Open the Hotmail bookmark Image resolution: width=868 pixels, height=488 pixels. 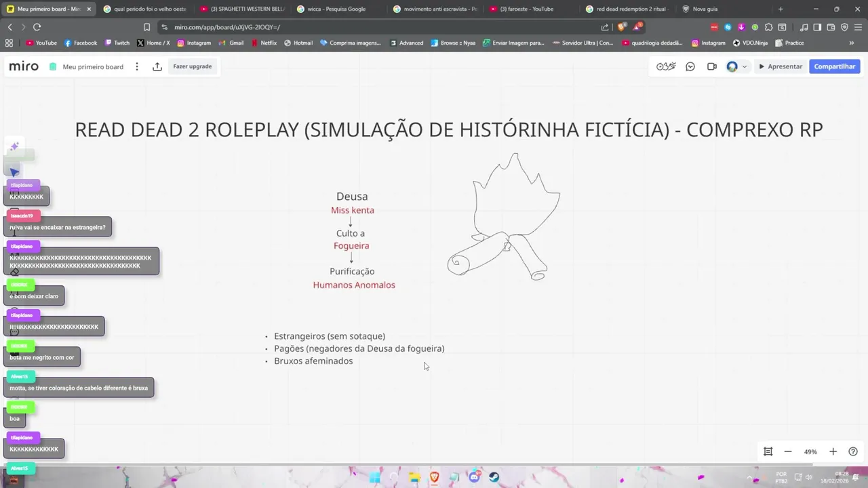click(x=298, y=43)
